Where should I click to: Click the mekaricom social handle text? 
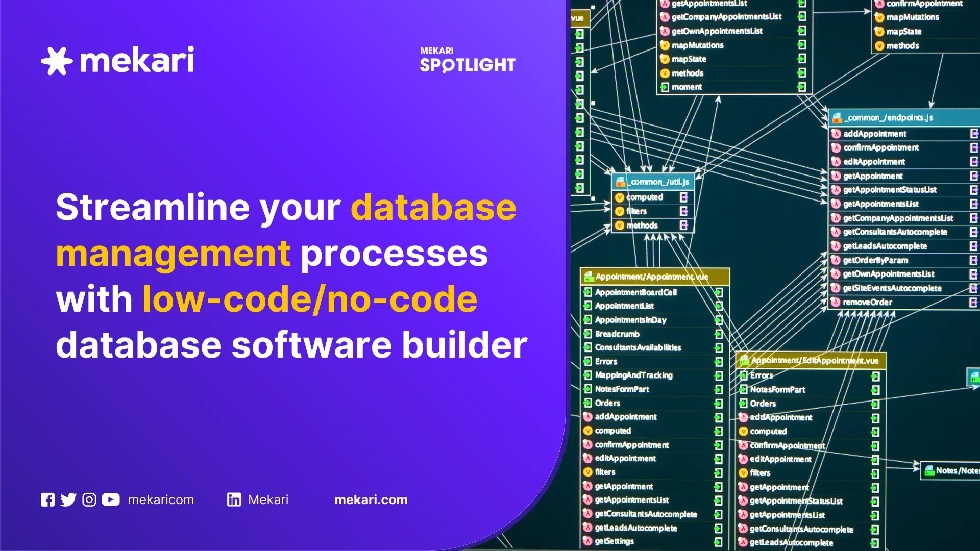click(x=161, y=500)
